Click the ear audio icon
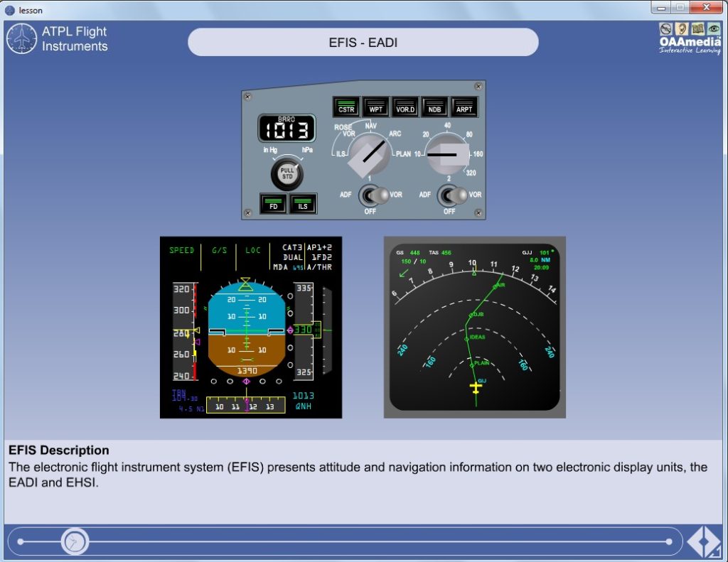The width and height of the screenshot is (728, 562). [x=681, y=28]
